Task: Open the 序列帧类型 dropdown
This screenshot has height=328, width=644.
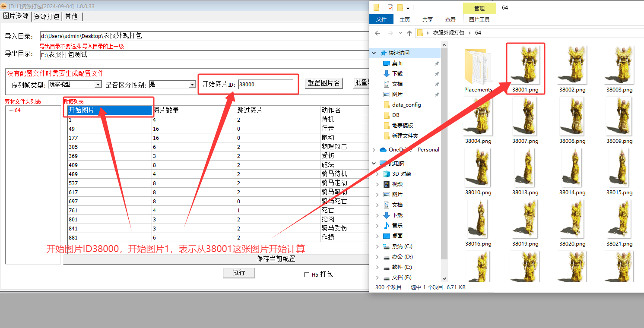Action: [x=98, y=85]
